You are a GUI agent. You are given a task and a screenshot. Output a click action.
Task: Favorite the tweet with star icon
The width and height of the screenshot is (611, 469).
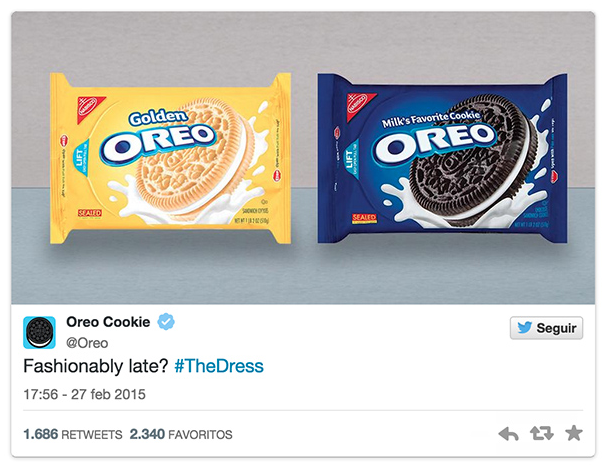point(574,433)
